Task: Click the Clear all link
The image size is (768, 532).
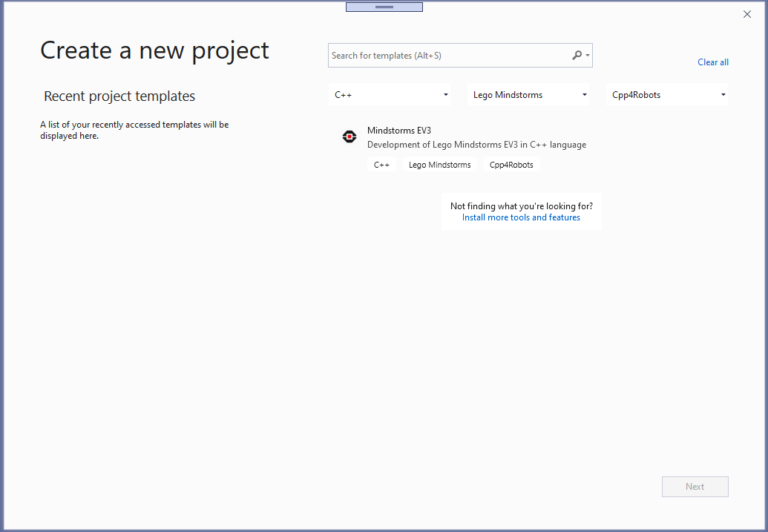Action: pos(712,62)
